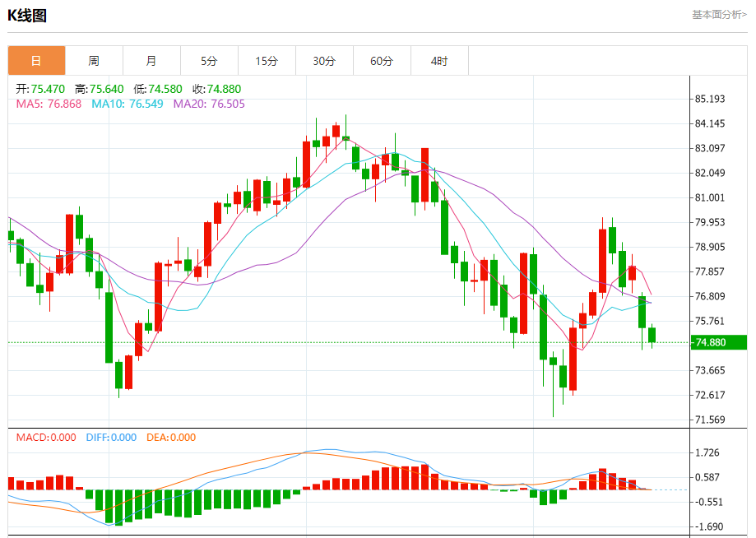Switch to the 周 weekly tab
The width and height of the screenshot is (756, 538).
tap(94, 61)
